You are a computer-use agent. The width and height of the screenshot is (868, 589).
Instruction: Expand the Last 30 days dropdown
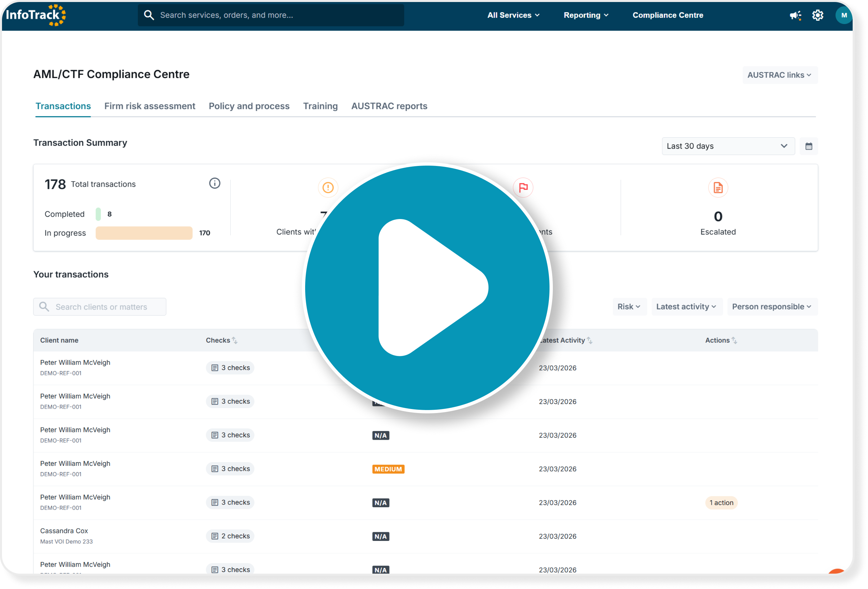pyautogui.click(x=727, y=146)
